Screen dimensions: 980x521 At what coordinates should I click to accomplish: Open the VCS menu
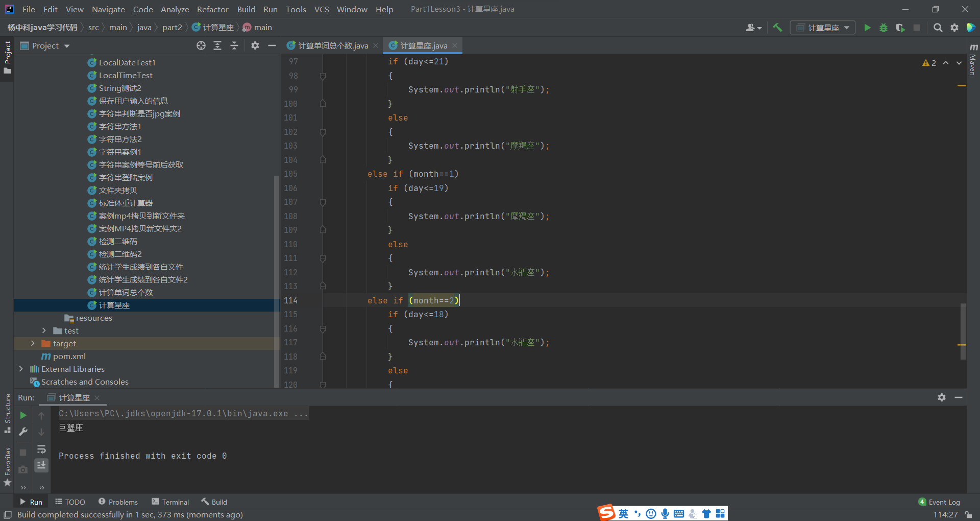322,9
